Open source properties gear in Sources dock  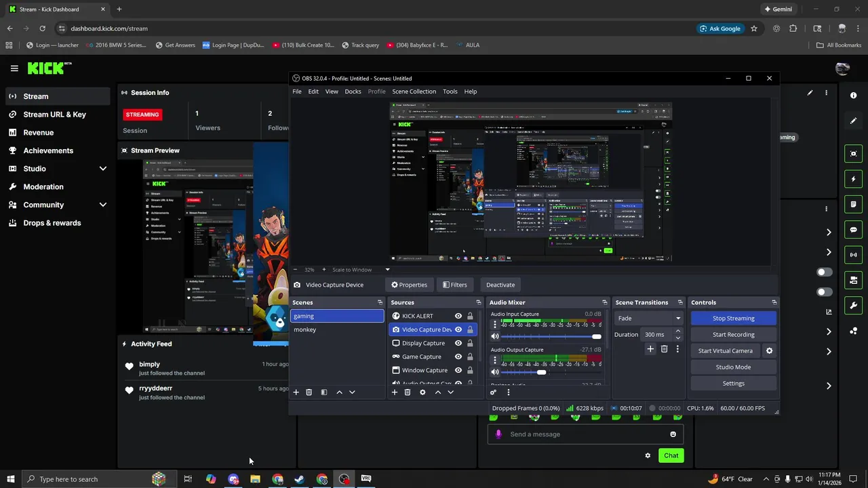coord(422,392)
